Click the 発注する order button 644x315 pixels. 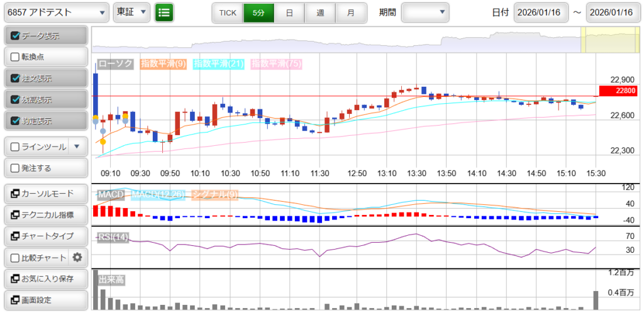point(45,168)
